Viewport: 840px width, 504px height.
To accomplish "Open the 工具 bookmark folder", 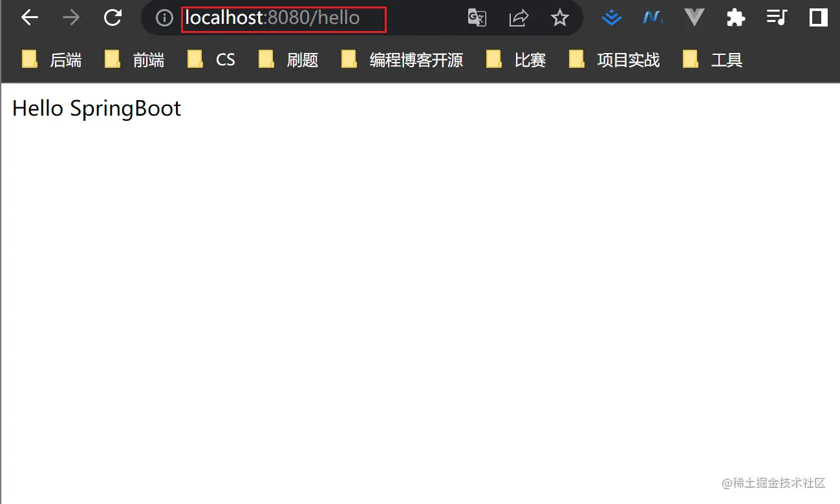I will [713, 60].
